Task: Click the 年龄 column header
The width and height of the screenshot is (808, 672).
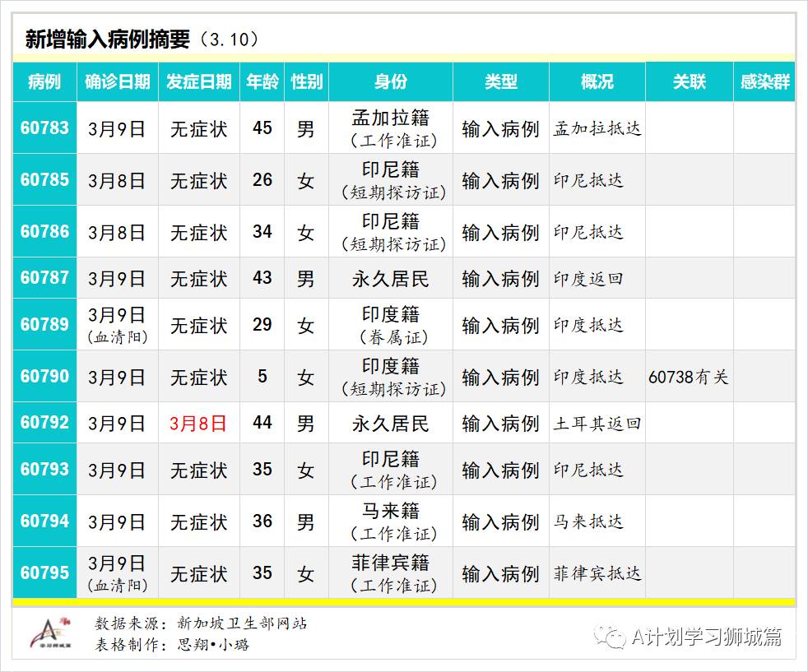Action: pos(262,82)
